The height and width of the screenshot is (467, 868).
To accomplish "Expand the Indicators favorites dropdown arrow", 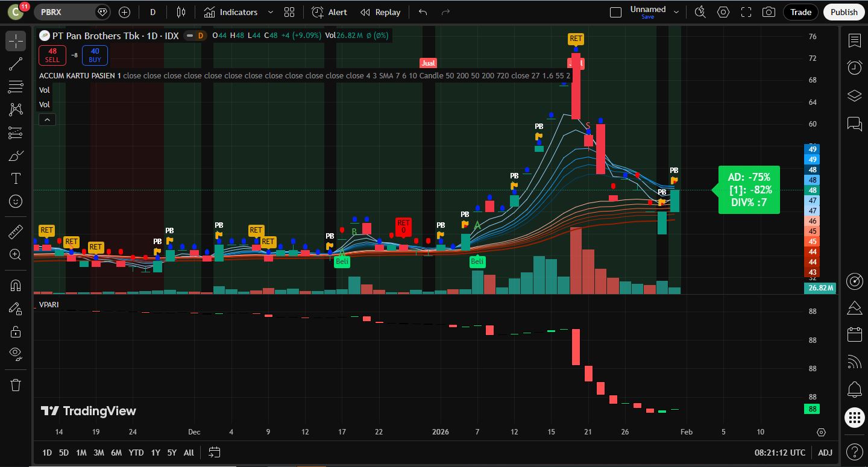I will [270, 12].
